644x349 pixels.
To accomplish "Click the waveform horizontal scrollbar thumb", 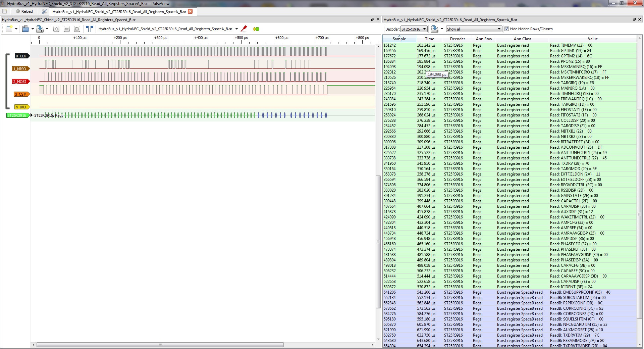I will coord(160,345).
